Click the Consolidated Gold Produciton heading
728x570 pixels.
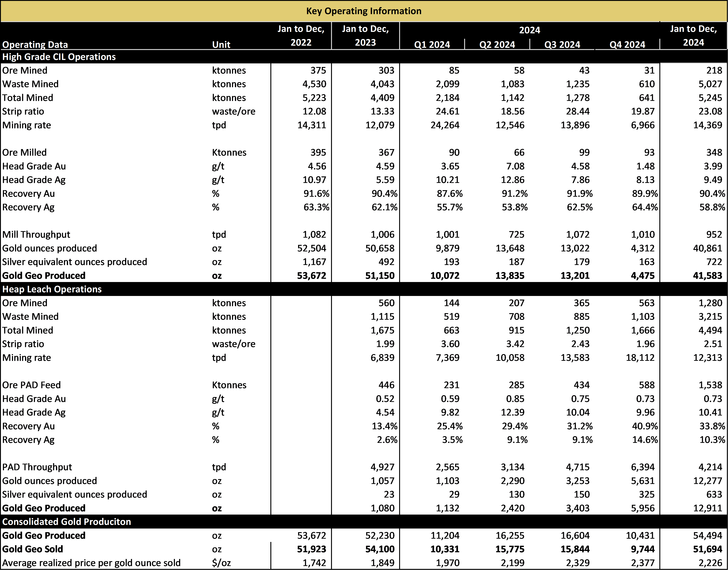(67, 522)
